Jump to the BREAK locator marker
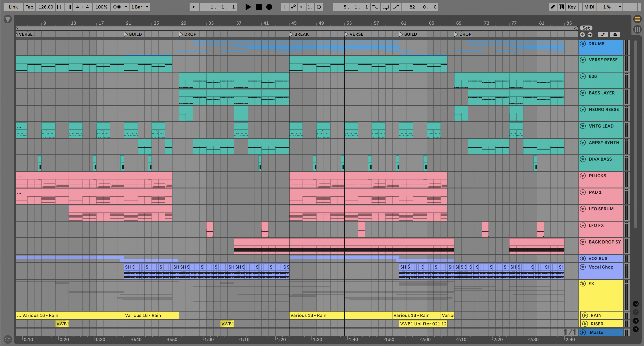Screen dimensions: 644x346 pos(291,34)
